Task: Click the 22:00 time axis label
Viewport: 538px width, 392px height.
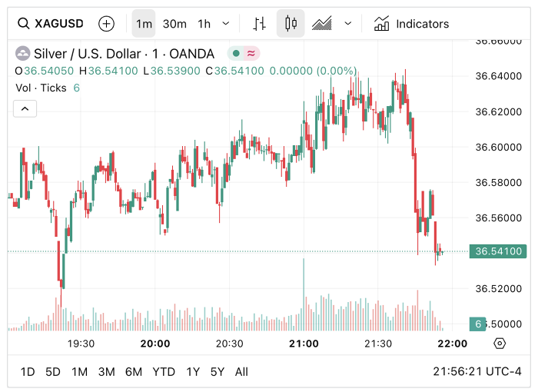Action: point(452,344)
